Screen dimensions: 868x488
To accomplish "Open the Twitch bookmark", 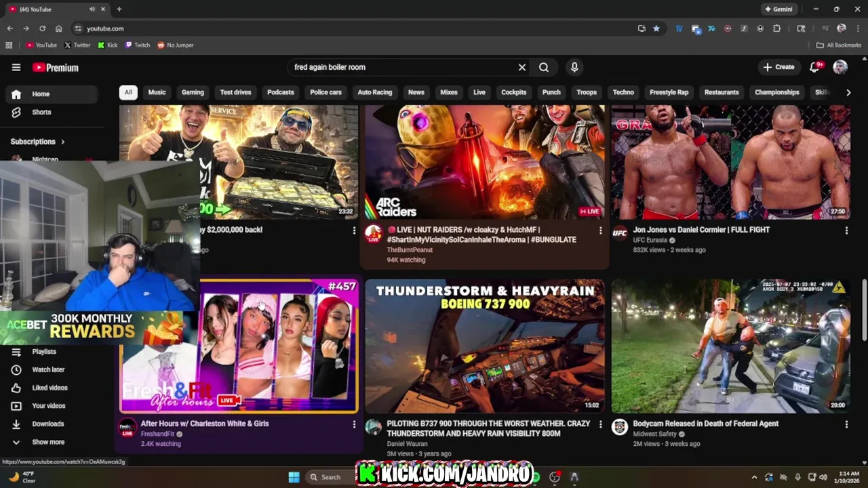I will click(x=138, y=45).
